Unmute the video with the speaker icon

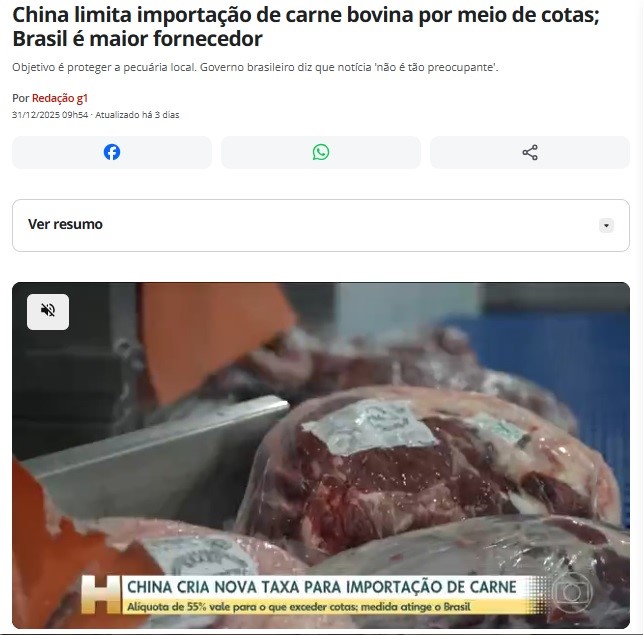(x=48, y=311)
